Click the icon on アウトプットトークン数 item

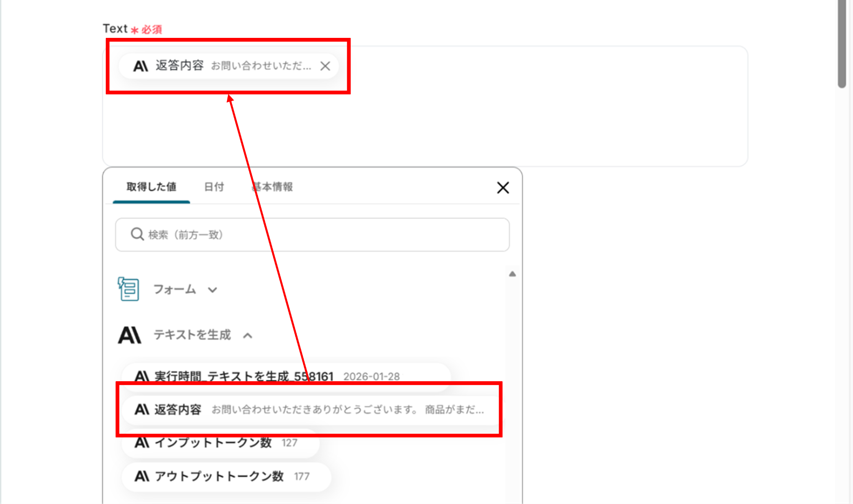click(x=142, y=476)
